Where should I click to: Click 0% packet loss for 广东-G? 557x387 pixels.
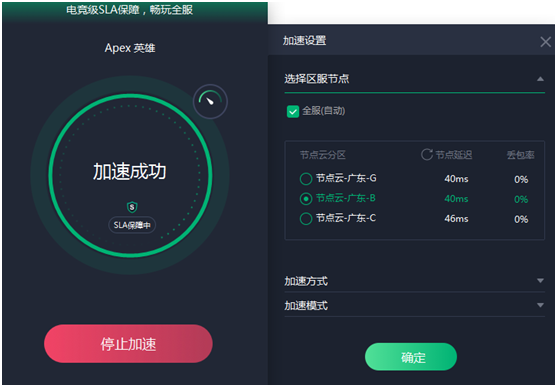[521, 179]
